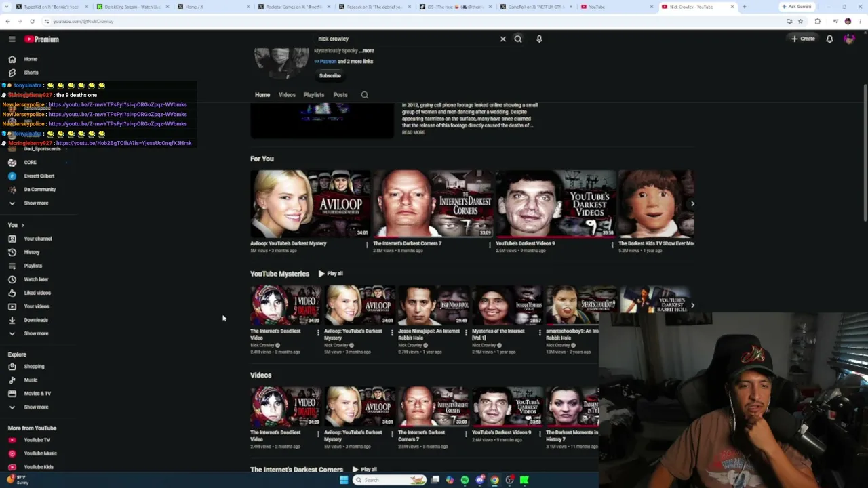Open the Windows Start button
The height and width of the screenshot is (488, 868).
pos(344,480)
